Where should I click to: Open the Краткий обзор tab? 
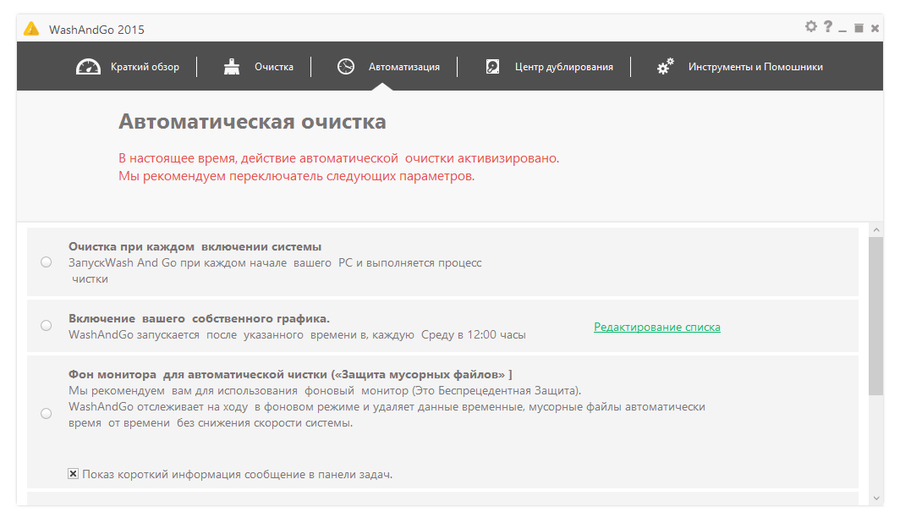[x=145, y=67]
